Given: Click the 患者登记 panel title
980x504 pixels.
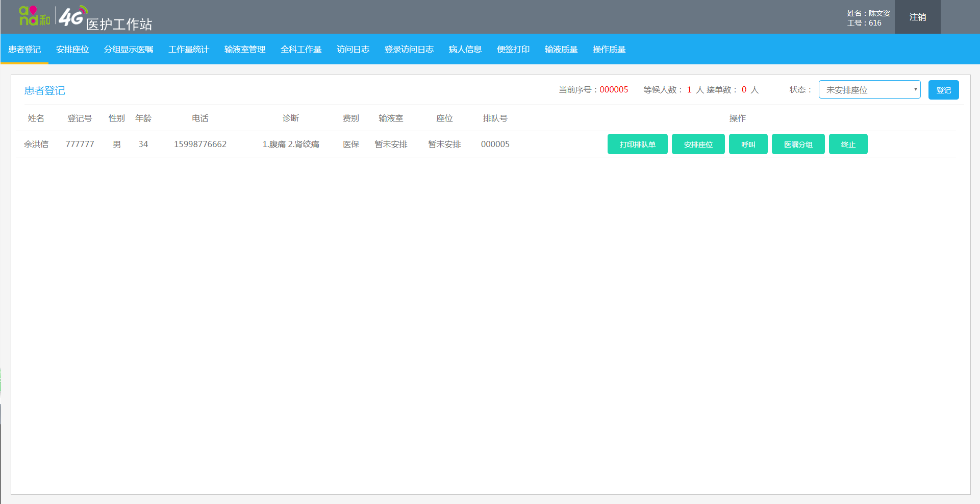Looking at the screenshot, I should pyautogui.click(x=45, y=91).
